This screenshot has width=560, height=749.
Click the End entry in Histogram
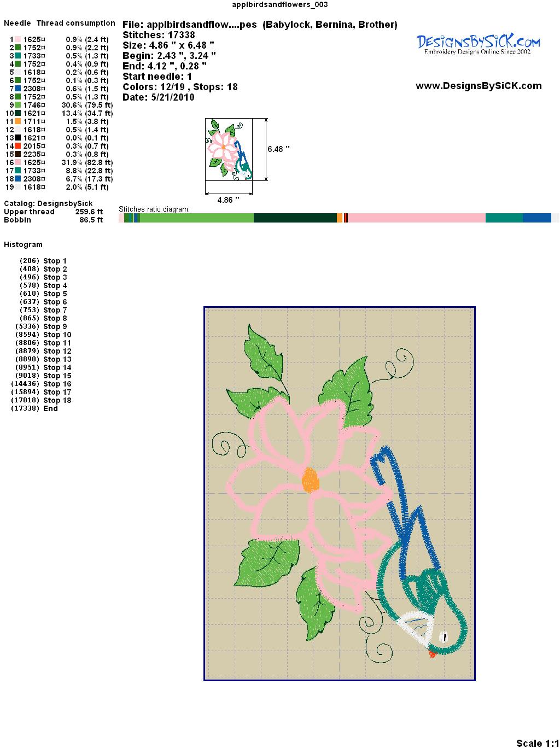(50, 408)
